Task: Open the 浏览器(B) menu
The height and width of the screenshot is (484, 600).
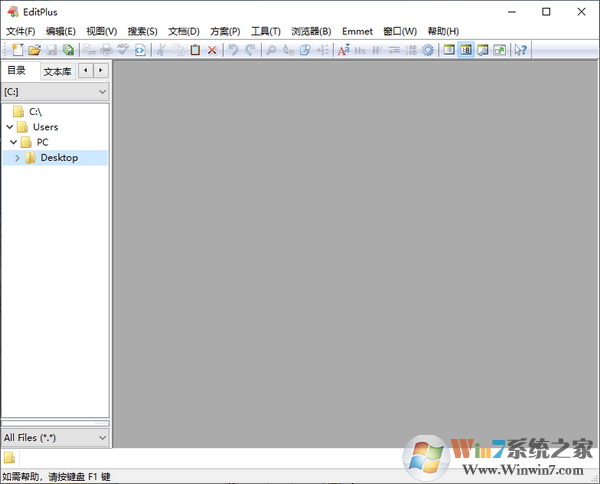Action: click(311, 31)
